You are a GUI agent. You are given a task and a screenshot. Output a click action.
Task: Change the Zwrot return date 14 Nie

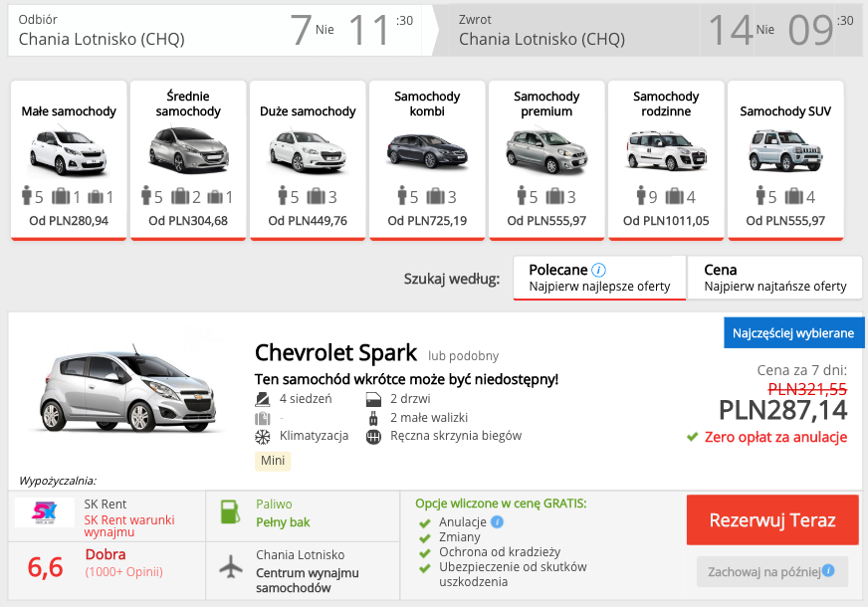742,30
